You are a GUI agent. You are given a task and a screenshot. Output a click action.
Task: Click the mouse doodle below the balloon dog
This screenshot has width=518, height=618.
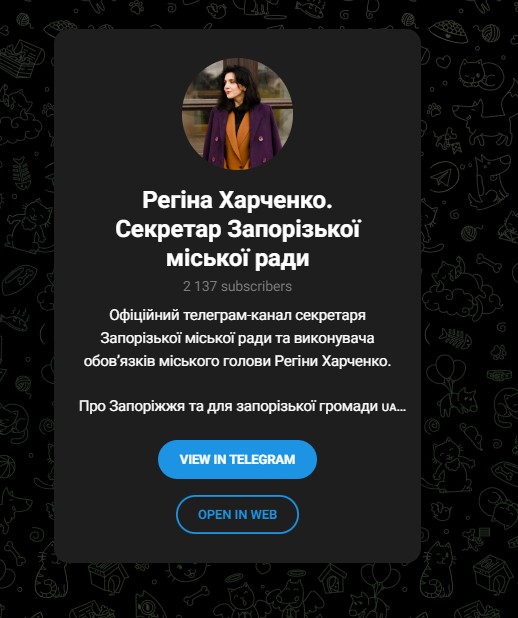click(x=471, y=436)
